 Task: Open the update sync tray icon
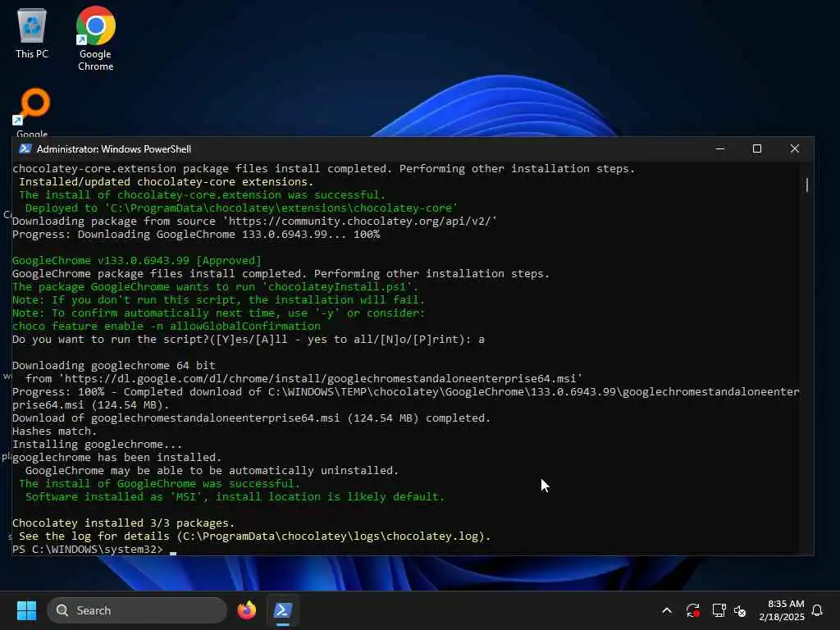692,610
